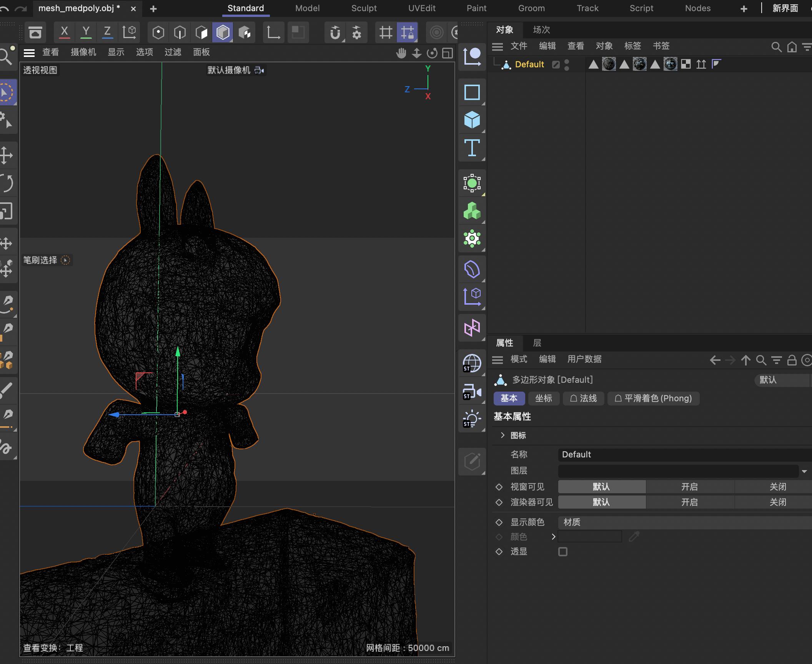Click the checkerboard material tag on Default
Viewport: 812px width, 664px height.
[686, 64]
